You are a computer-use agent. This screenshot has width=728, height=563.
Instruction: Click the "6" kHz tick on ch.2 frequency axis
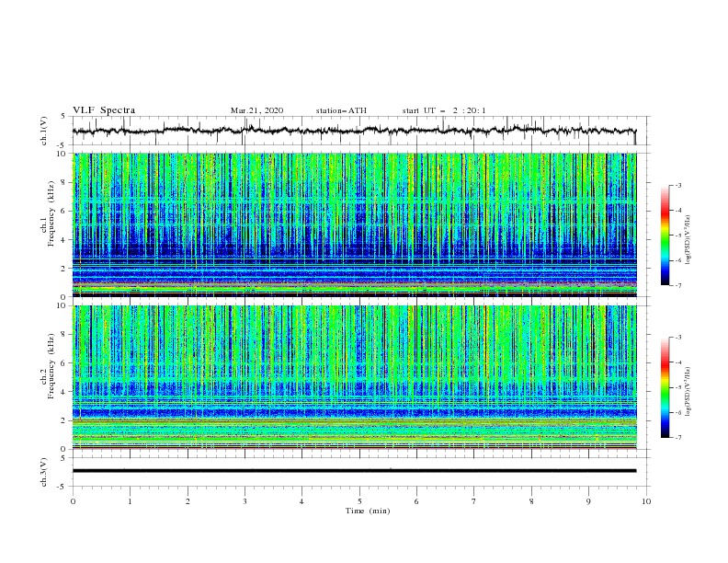64,363
